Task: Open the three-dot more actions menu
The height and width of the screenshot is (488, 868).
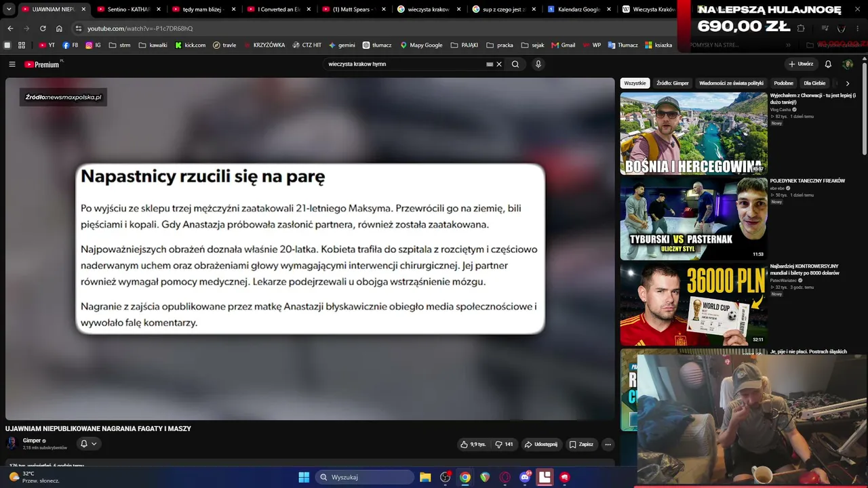Action: [x=608, y=444]
